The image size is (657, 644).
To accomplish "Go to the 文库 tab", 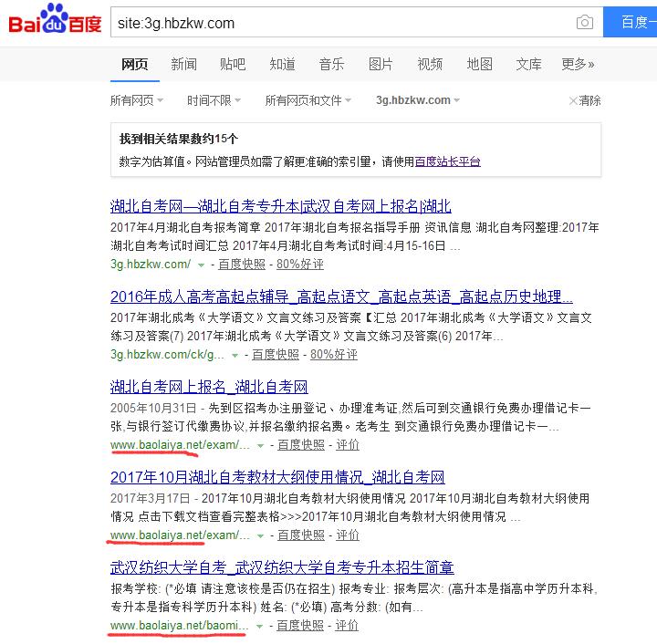I will click(528, 64).
